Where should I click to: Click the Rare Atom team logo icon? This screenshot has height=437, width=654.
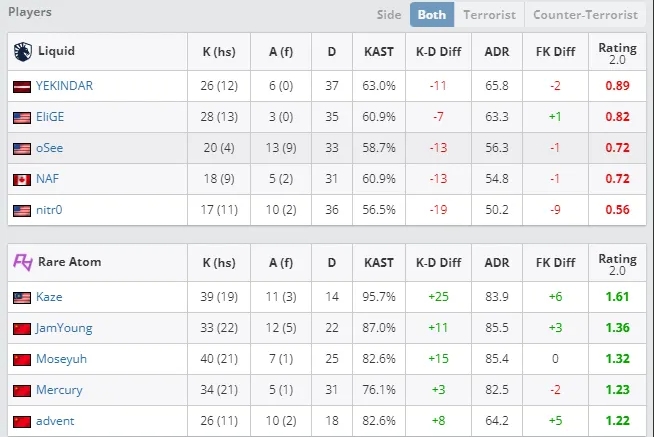coord(22,262)
